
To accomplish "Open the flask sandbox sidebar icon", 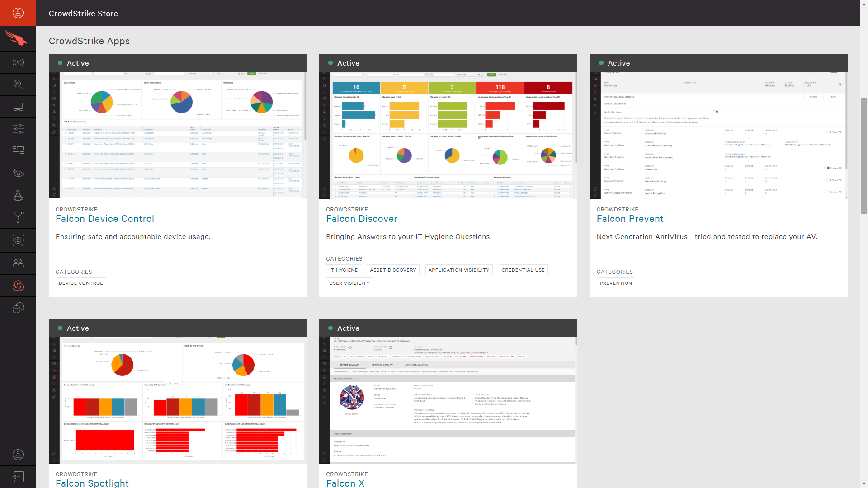I will [x=18, y=195].
